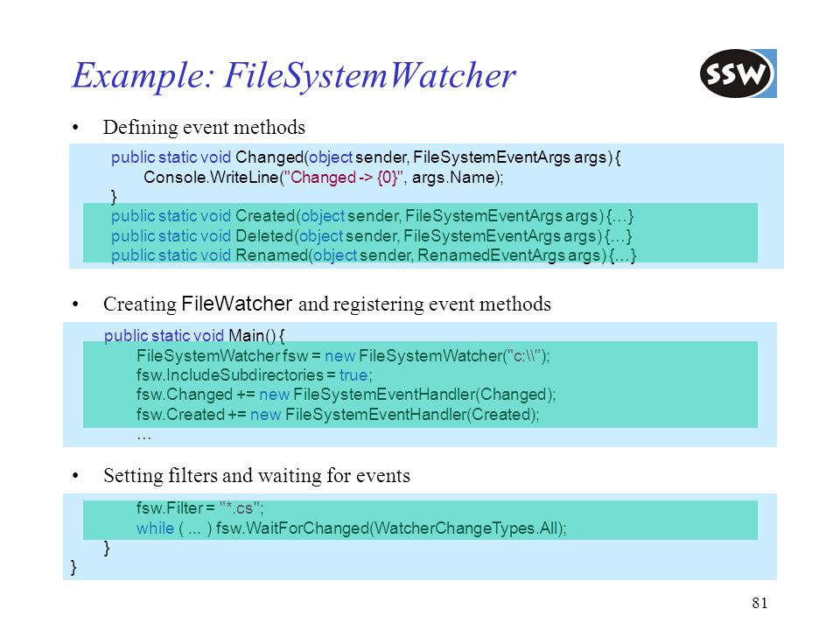
Task: Click the Console.WriteLine code line
Action: (324, 178)
